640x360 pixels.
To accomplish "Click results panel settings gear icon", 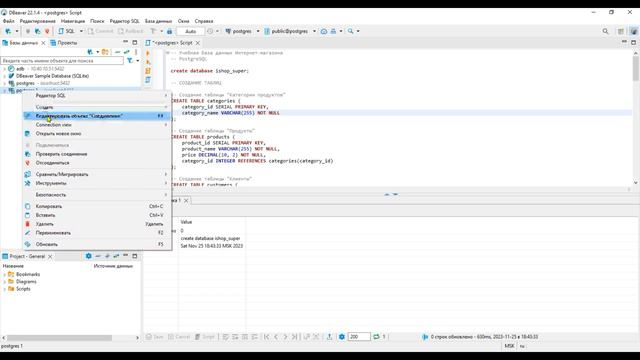I will (342, 337).
